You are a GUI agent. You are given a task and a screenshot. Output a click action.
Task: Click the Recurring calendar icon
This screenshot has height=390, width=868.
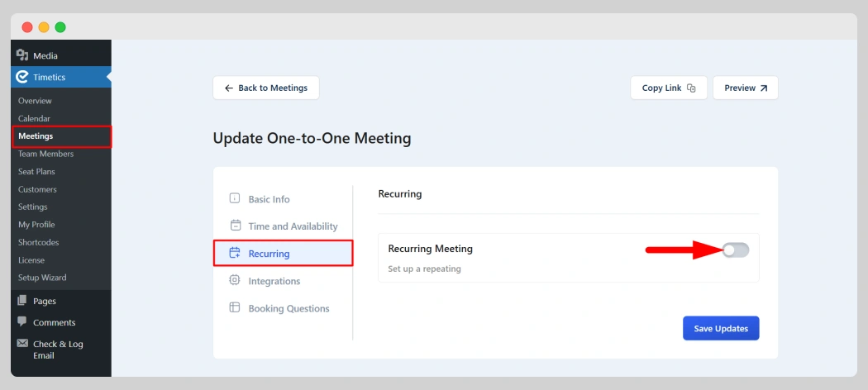pyautogui.click(x=235, y=253)
